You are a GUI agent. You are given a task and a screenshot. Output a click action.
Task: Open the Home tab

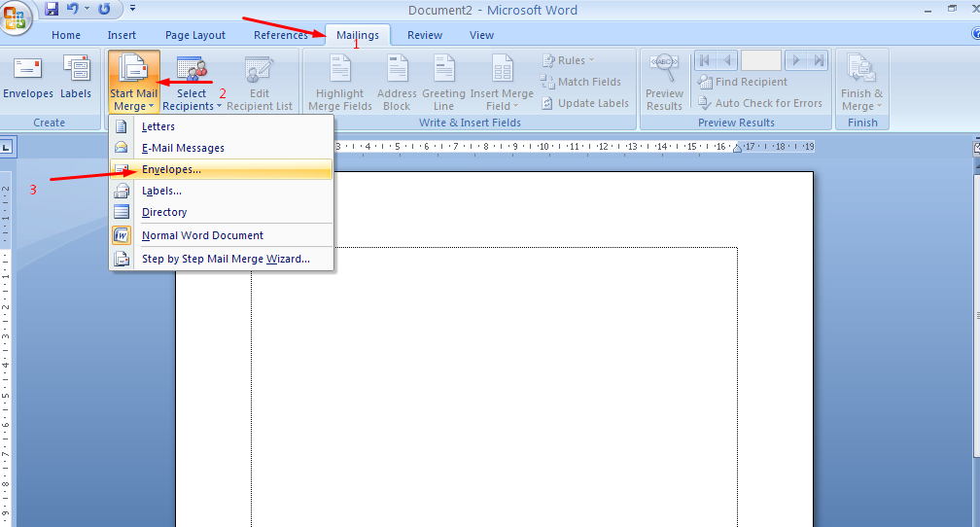66,35
